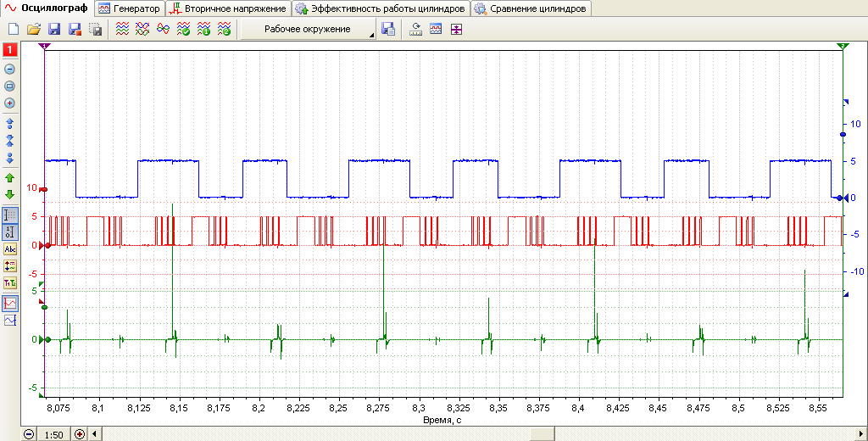Save the oscillogram with floppy icon
Screen dimensions: 868x441
(x=54, y=30)
